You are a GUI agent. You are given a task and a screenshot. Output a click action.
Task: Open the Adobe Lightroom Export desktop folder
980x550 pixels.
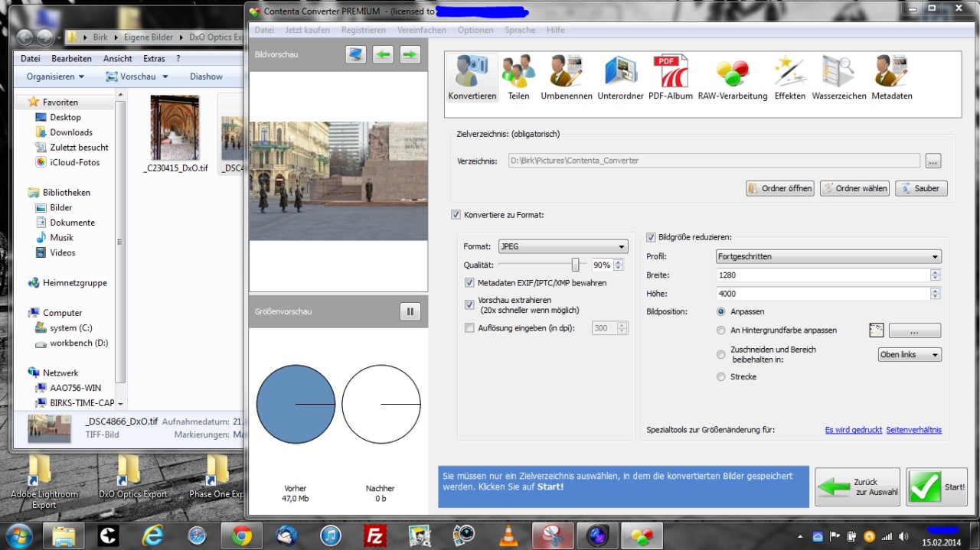tap(44, 482)
